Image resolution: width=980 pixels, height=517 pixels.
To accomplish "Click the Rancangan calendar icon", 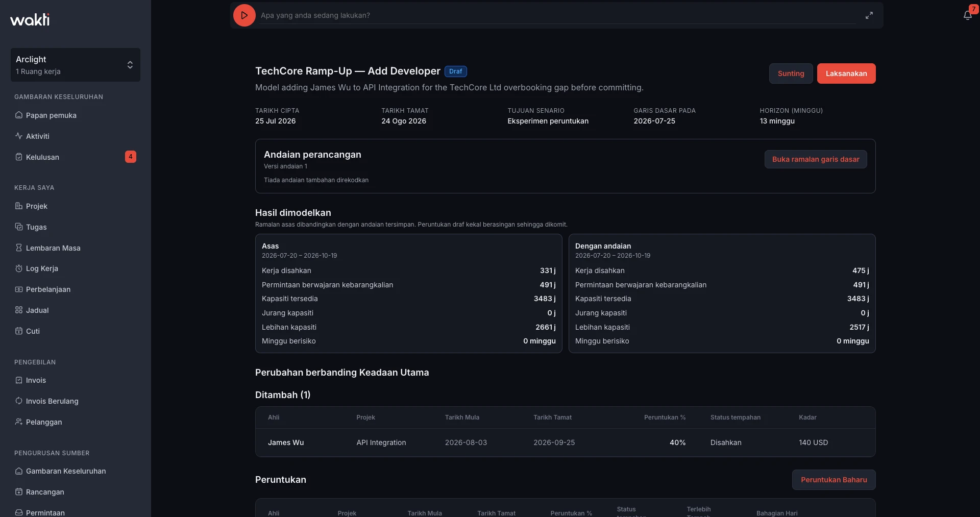I will tap(19, 492).
